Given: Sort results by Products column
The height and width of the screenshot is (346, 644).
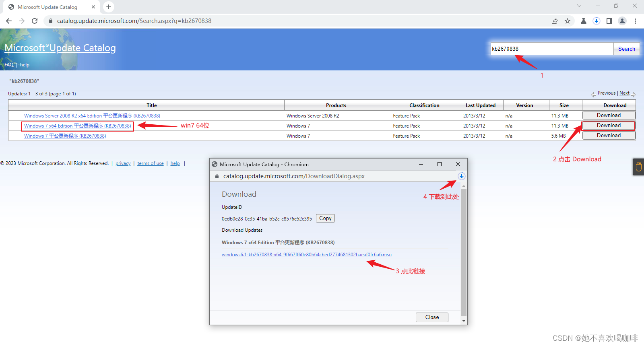Looking at the screenshot, I should (336, 105).
